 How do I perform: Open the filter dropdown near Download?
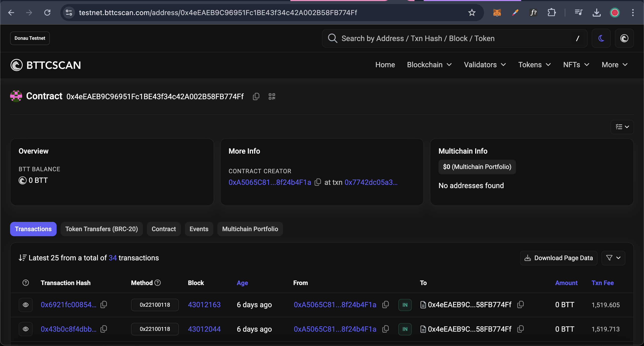pyautogui.click(x=613, y=258)
